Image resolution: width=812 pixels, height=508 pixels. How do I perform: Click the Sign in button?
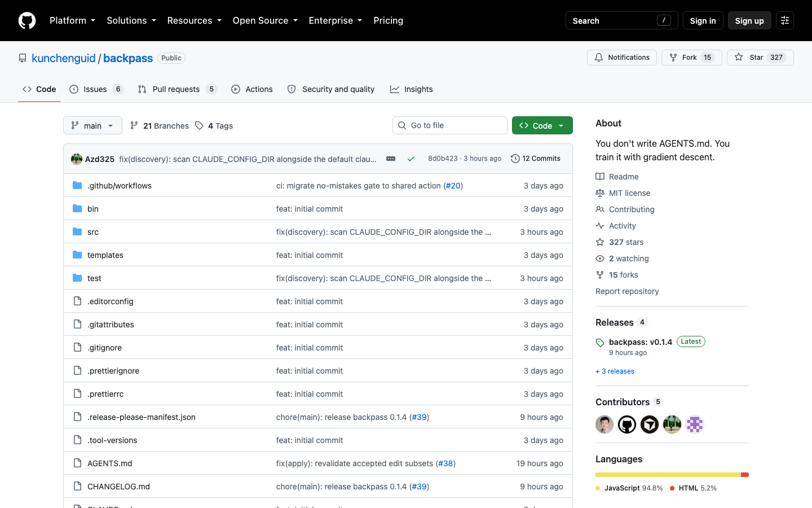pos(703,20)
